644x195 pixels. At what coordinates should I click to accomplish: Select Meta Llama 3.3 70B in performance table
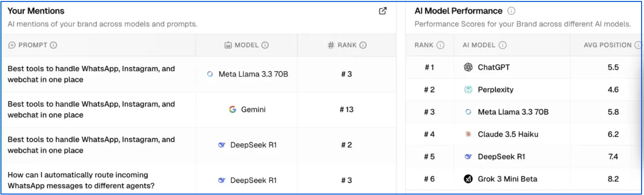click(513, 112)
